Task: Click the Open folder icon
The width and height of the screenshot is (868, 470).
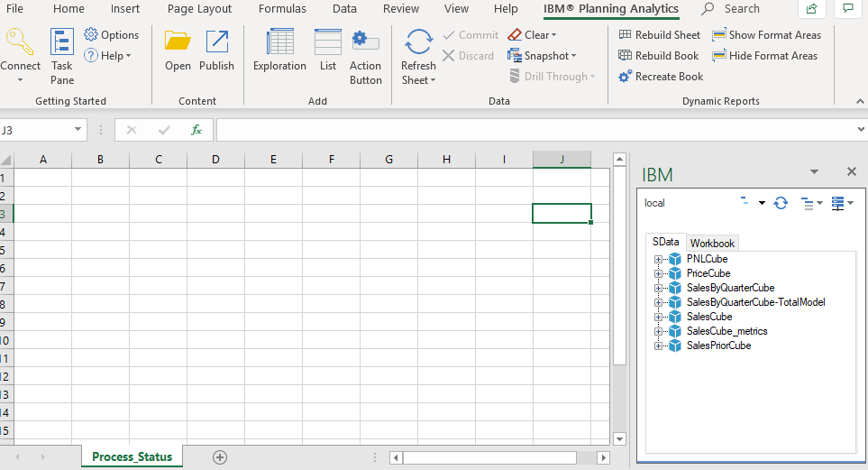Action: (x=178, y=41)
